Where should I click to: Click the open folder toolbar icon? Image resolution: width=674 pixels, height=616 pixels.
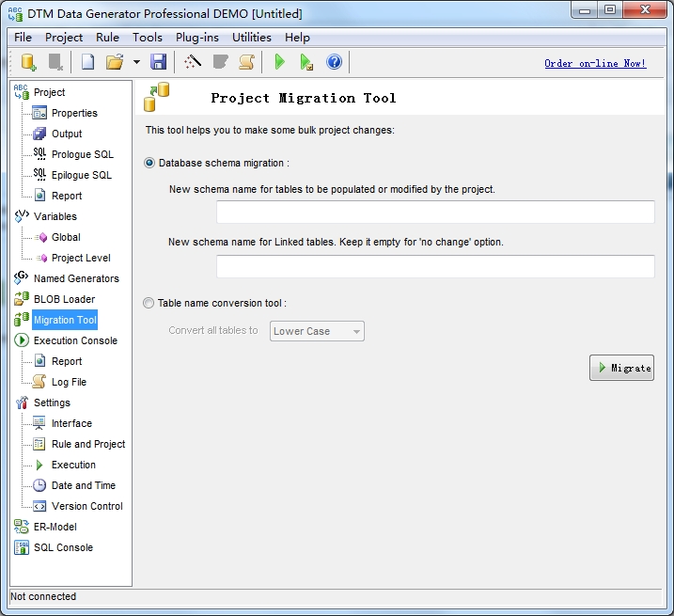tap(115, 62)
